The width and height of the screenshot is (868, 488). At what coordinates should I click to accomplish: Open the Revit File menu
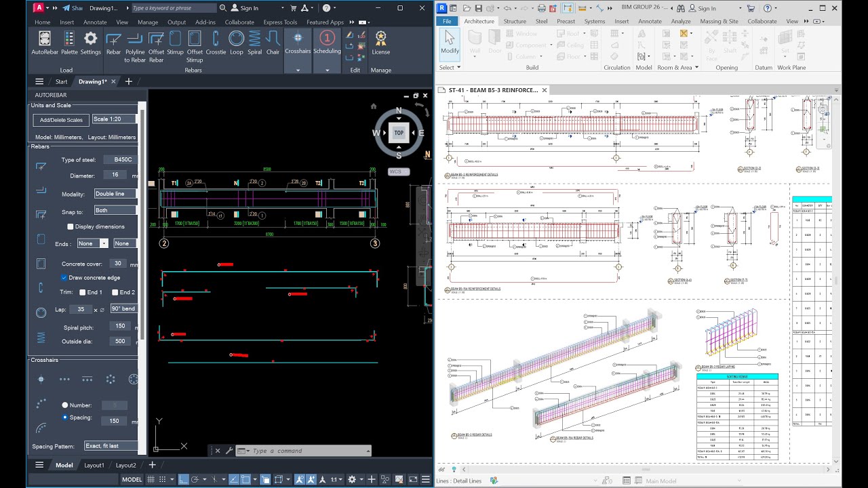click(447, 21)
